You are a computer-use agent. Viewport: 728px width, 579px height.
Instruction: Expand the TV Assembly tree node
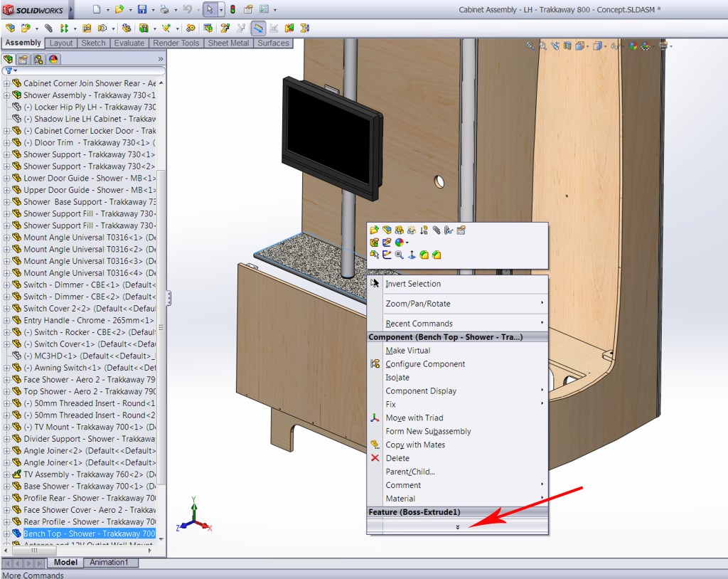click(6, 474)
